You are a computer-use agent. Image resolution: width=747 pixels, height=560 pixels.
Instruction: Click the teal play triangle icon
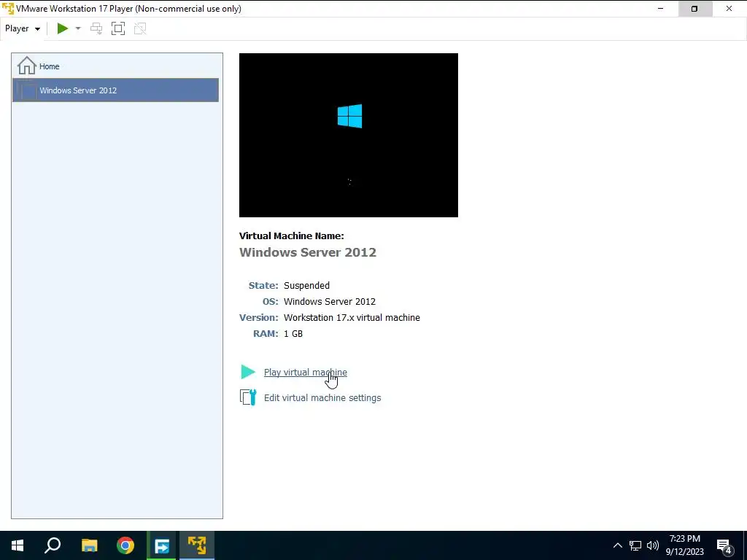coord(248,372)
